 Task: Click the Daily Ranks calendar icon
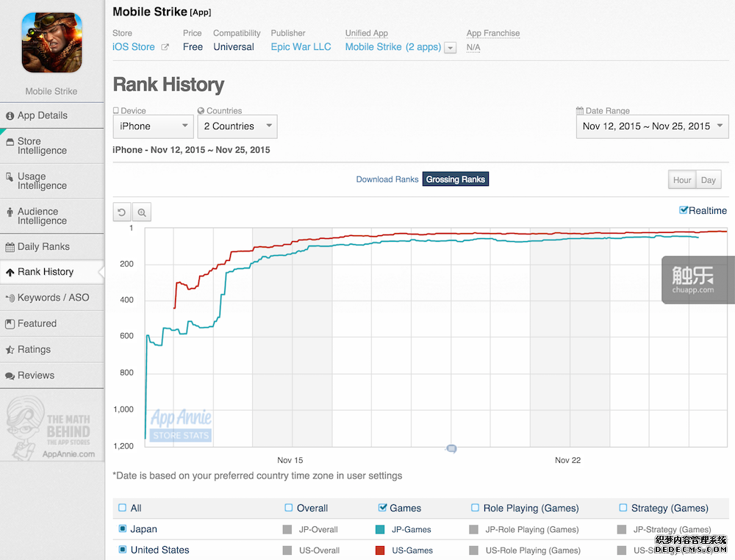[10, 247]
